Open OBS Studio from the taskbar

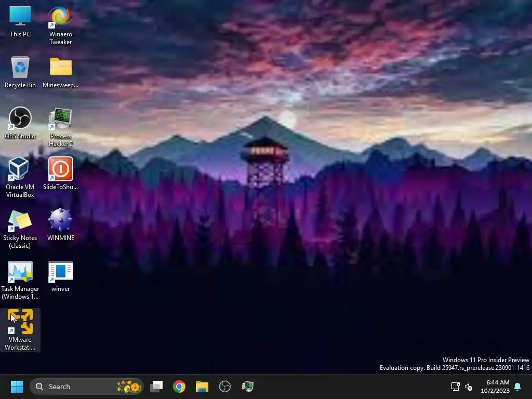225,387
